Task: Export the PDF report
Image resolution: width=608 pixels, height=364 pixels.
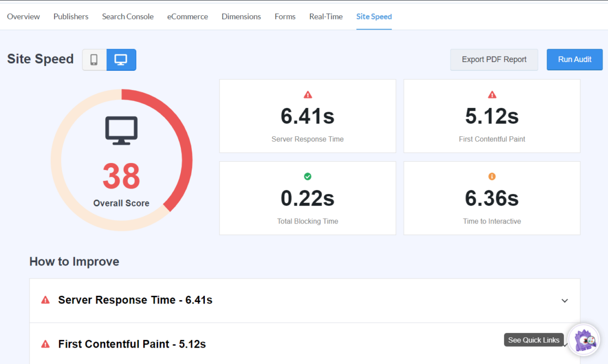Action: [x=494, y=59]
